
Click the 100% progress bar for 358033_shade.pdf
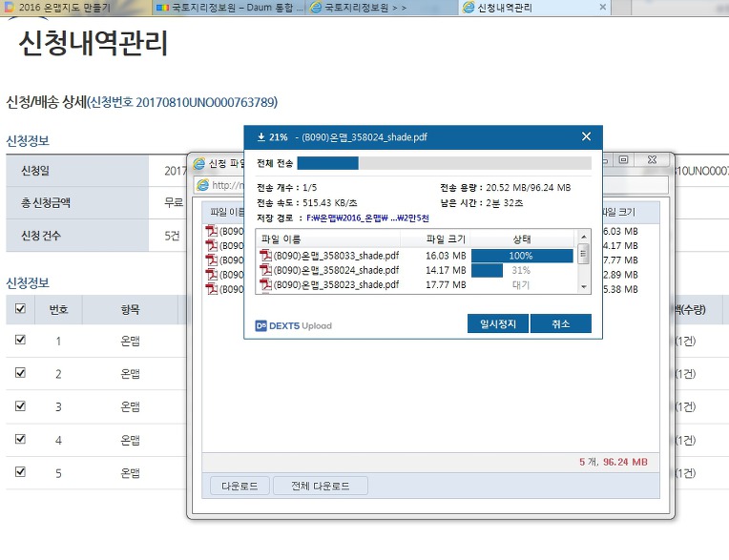(x=522, y=256)
